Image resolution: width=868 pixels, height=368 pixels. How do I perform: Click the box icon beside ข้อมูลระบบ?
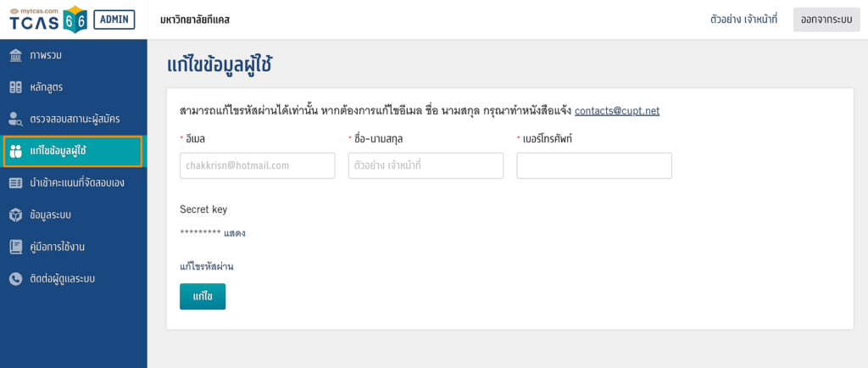tap(15, 215)
